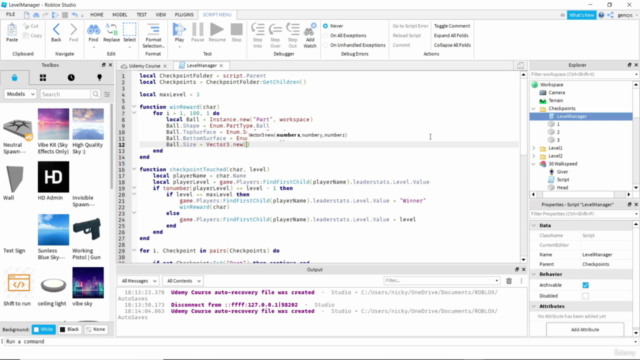Set background to White
The width and height of the screenshot is (640, 360).
tap(44, 329)
